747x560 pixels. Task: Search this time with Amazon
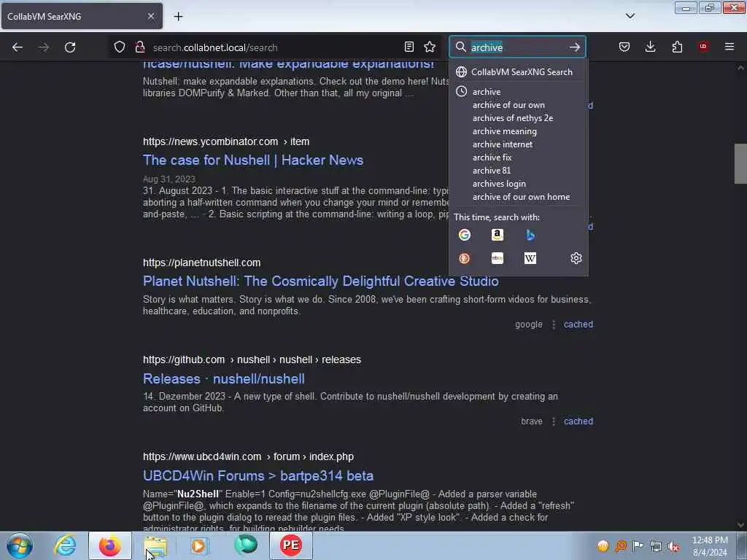click(x=498, y=235)
